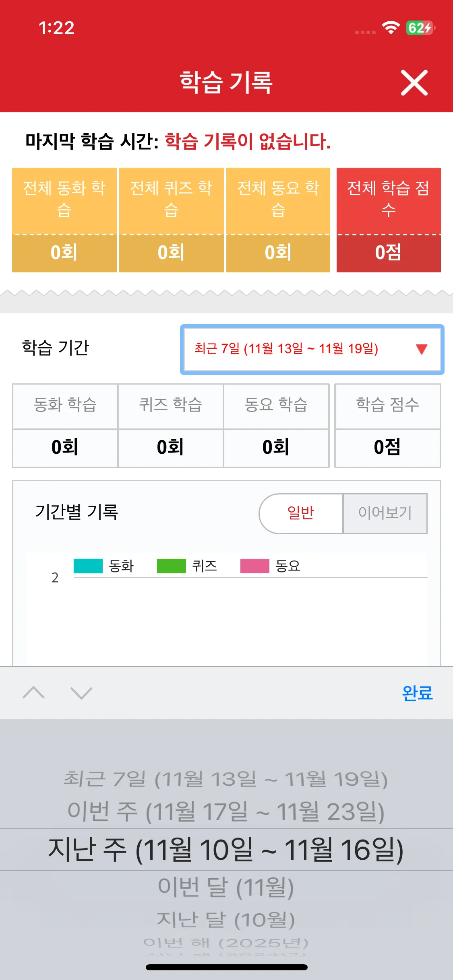Toggle the pink 동요 legend swatch

pyautogui.click(x=255, y=566)
